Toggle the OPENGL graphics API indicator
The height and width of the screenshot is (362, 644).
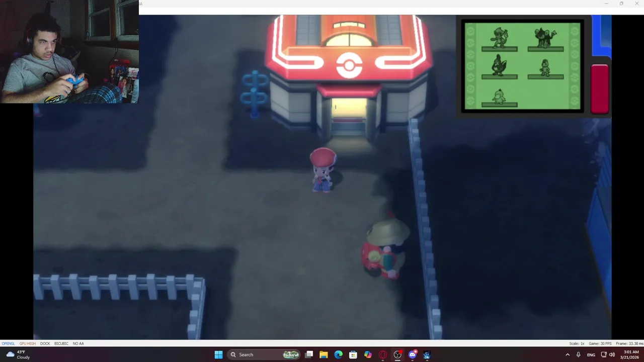[x=8, y=343]
